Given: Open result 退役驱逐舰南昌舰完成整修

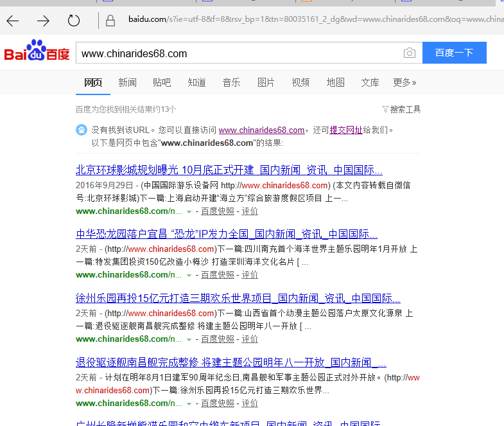Looking at the screenshot, I should 230,362.
